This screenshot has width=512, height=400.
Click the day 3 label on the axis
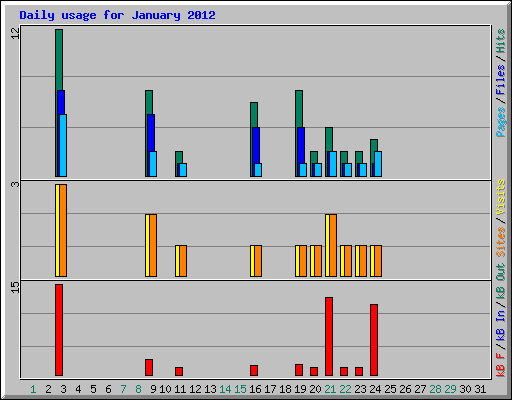click(x=63, y=389)
